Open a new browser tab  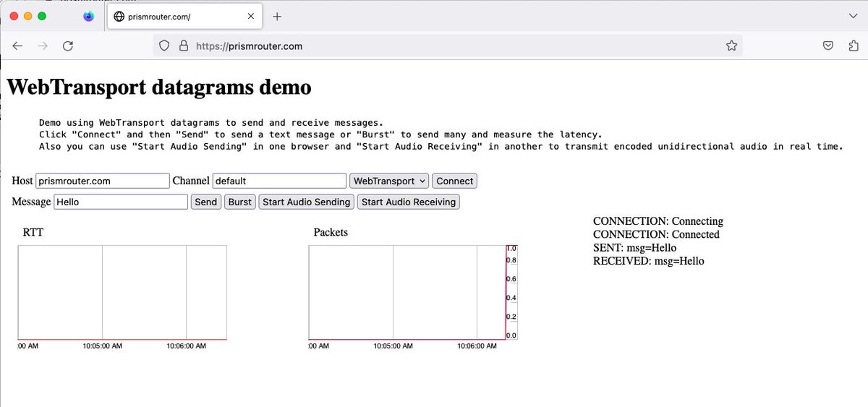(277, 16)
